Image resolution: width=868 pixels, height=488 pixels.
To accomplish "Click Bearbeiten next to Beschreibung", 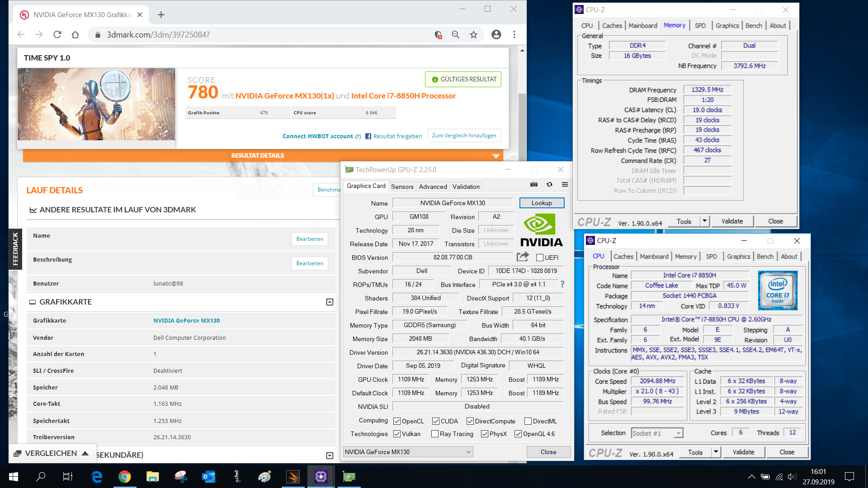I will (310, 263).
